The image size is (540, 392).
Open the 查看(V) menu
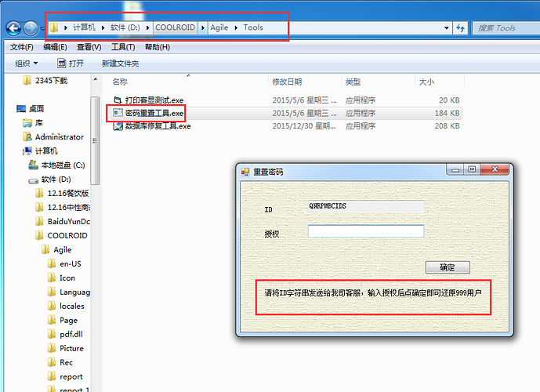[x=89, y=47]
